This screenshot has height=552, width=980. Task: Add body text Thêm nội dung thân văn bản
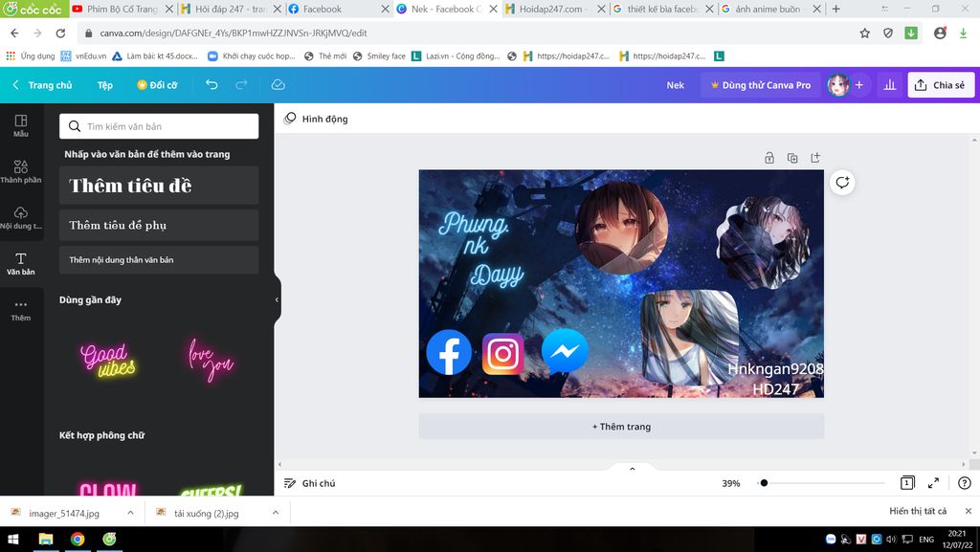click(159, 260)
